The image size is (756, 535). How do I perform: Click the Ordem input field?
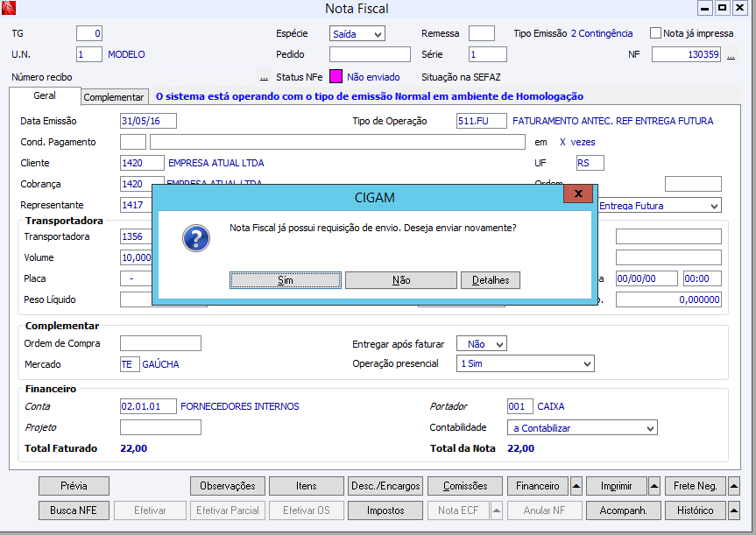pos(693,184)
